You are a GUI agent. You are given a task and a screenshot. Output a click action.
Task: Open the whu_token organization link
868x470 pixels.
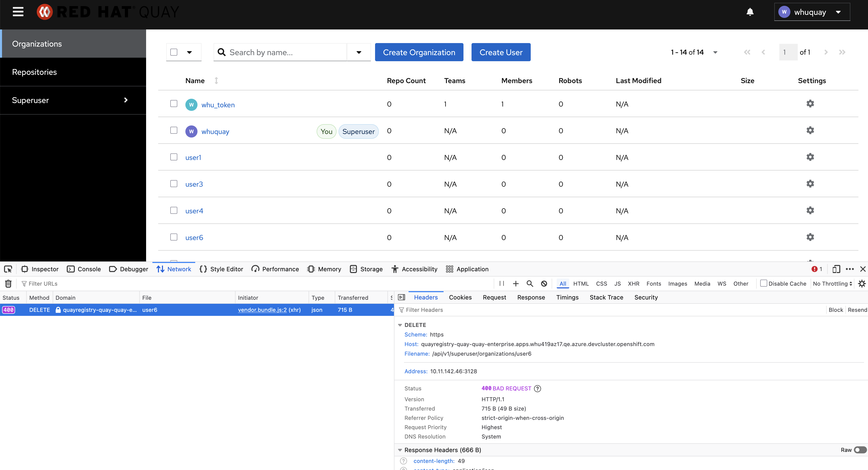218,105
